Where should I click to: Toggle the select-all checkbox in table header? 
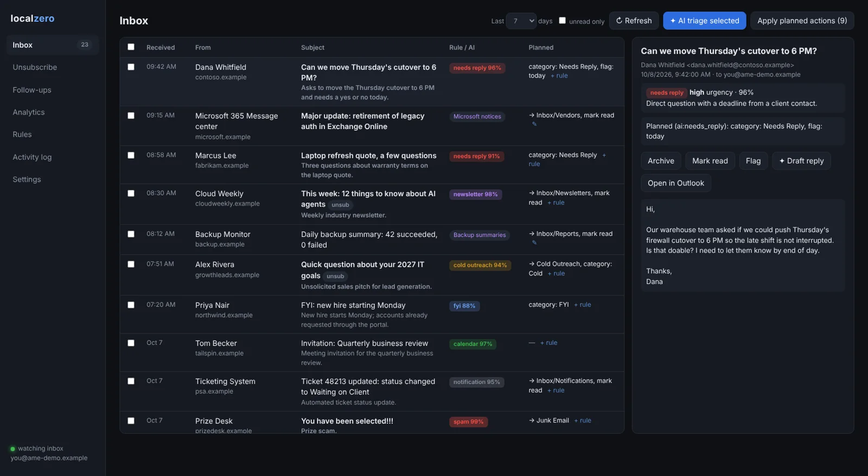131,47
